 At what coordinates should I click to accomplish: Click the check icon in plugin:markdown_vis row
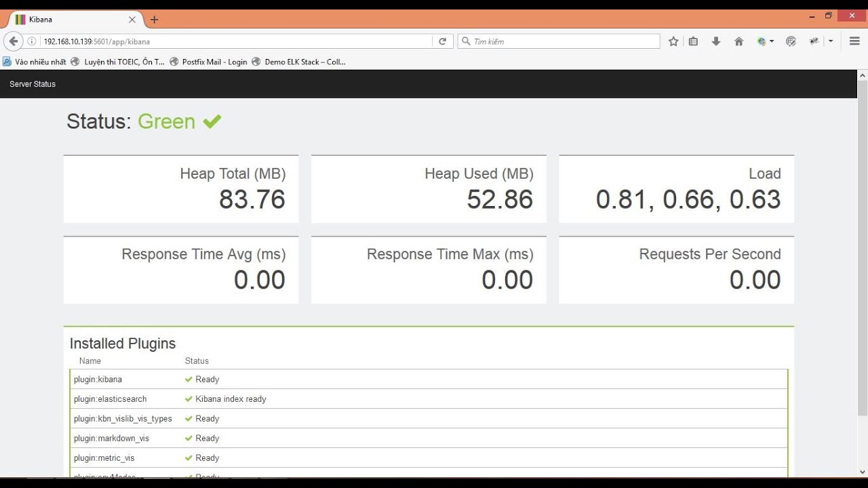(x=189, y=439)
